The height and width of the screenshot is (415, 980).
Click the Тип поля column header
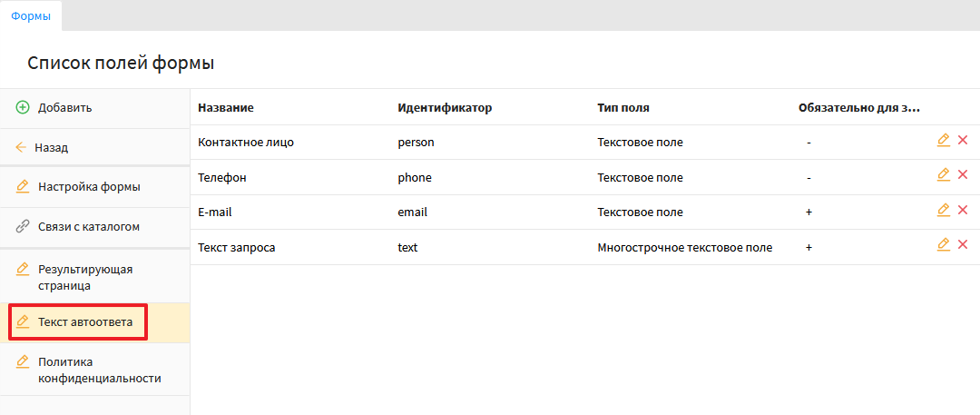[x=622, y=108]
